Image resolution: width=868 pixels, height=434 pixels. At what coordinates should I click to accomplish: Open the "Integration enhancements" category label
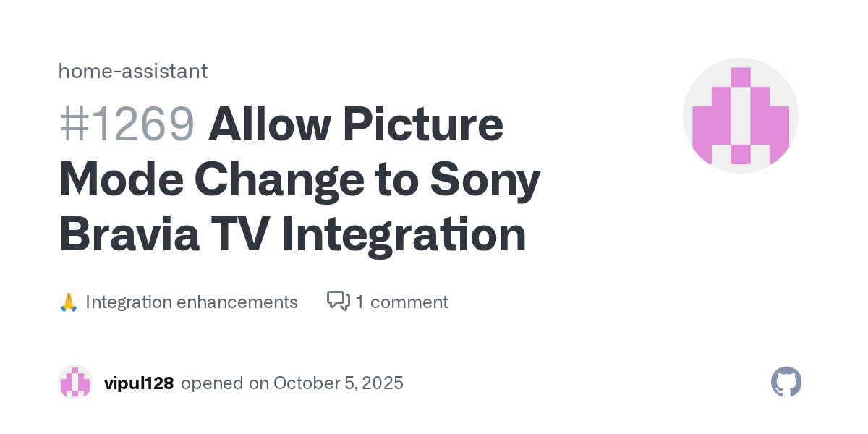point(192,302)
